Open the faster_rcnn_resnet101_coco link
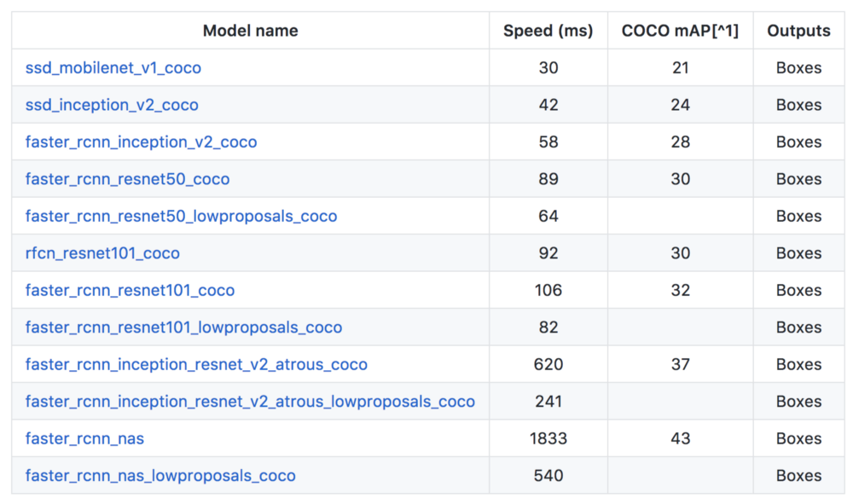 pos(130,291)
